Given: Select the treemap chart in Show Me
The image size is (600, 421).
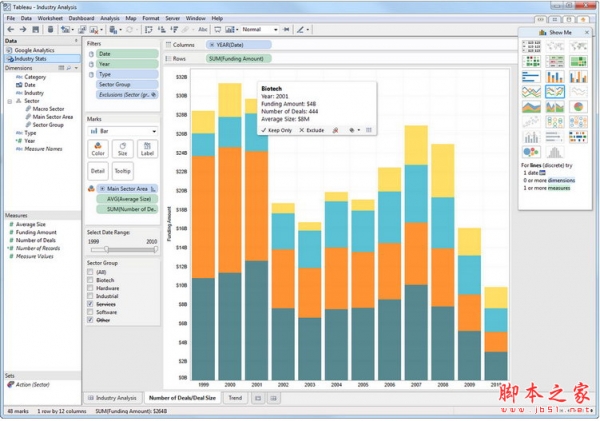Looking at the screenshot, I should tap(578, 61).
